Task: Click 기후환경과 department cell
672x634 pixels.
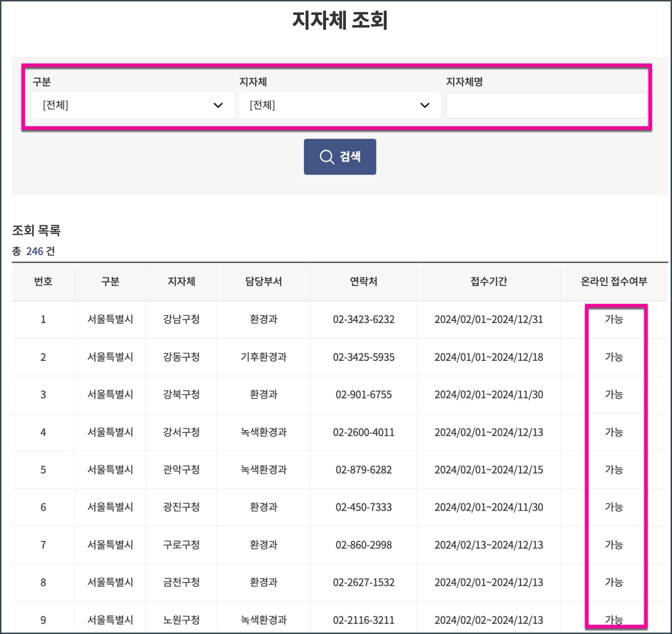Action: 263,357
